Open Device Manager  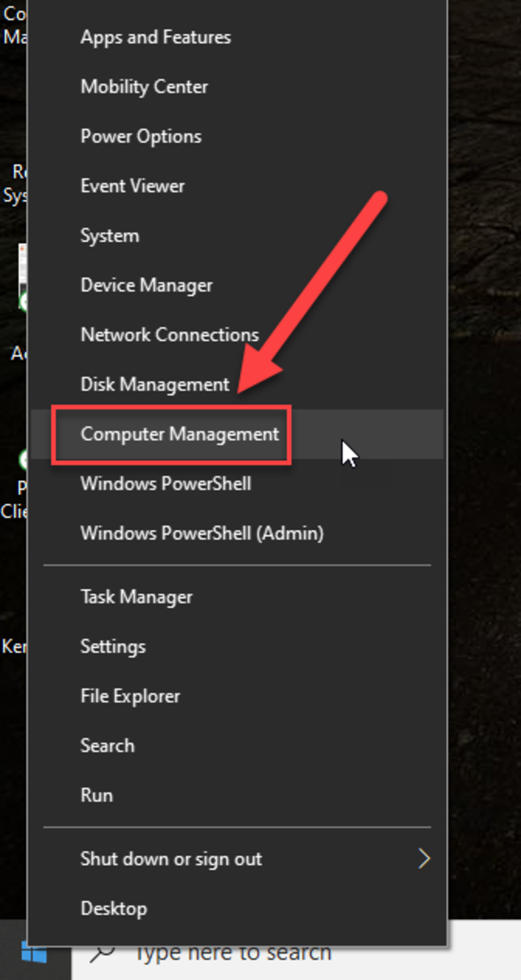click(x=146, y=285)
